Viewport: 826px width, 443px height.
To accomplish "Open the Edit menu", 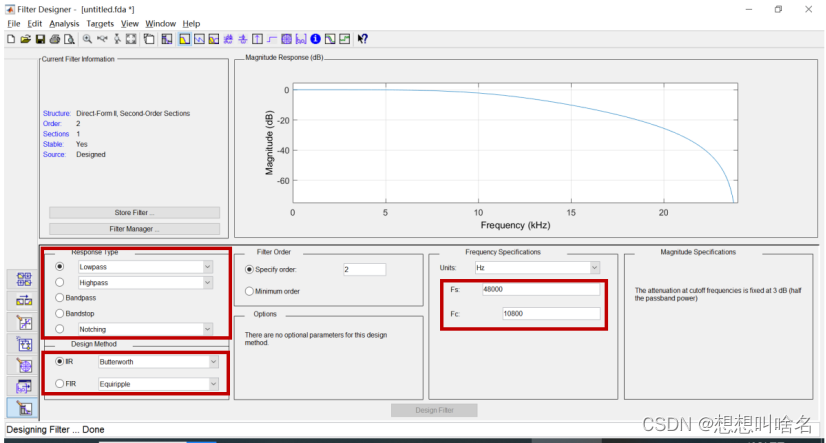I will click(34, 24).
